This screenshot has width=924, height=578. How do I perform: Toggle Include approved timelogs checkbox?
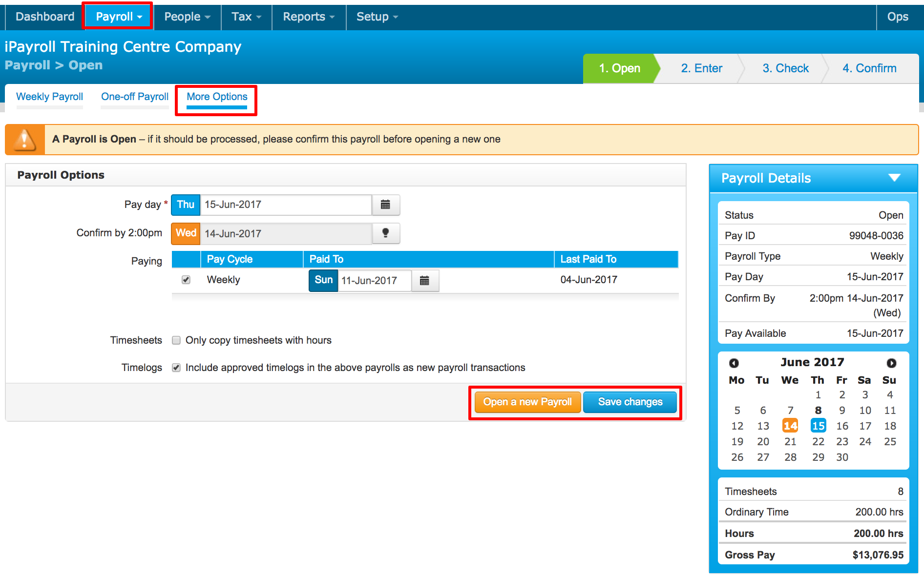tap(176, 368)
